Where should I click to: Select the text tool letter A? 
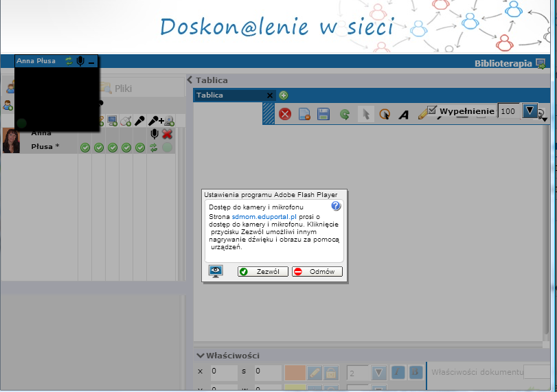click(x=404, y=115)
